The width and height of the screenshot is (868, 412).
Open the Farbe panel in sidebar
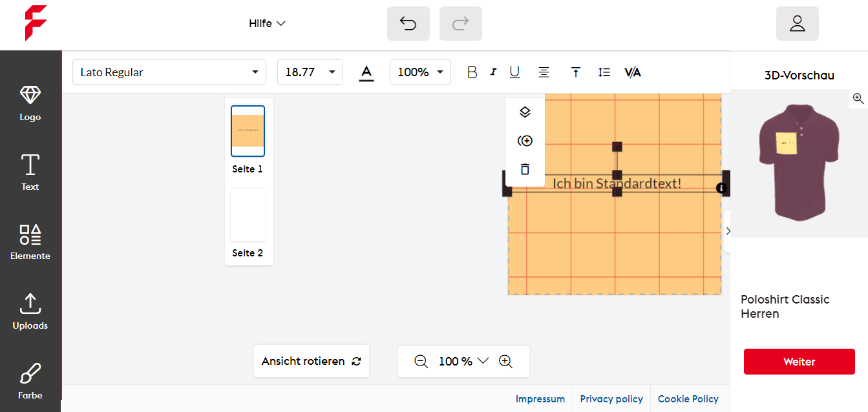[x=30, y=381]
